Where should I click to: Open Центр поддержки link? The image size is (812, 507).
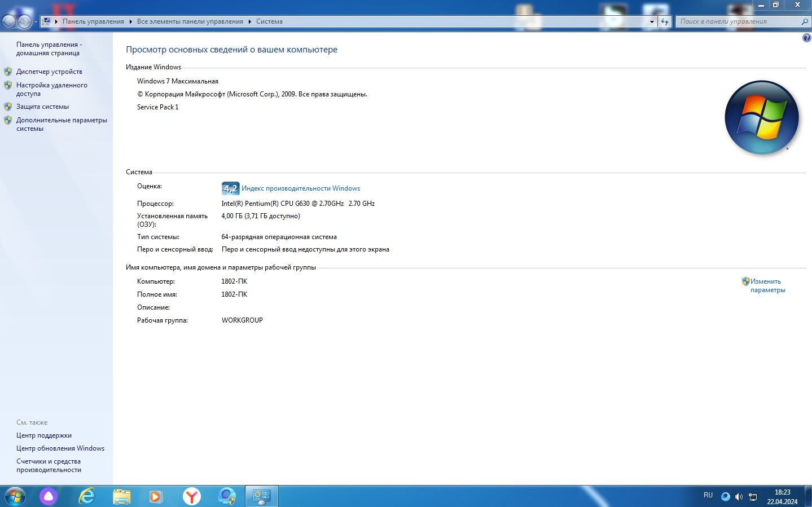(x=44, y=435)
